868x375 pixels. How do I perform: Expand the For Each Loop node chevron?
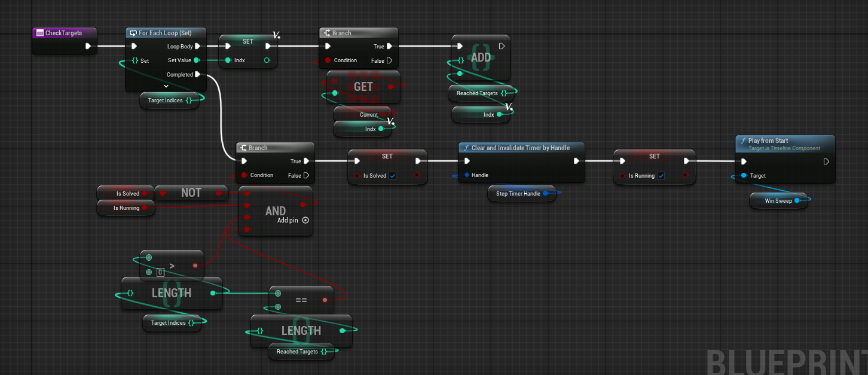pyautogui.click(x=166, y=86)
